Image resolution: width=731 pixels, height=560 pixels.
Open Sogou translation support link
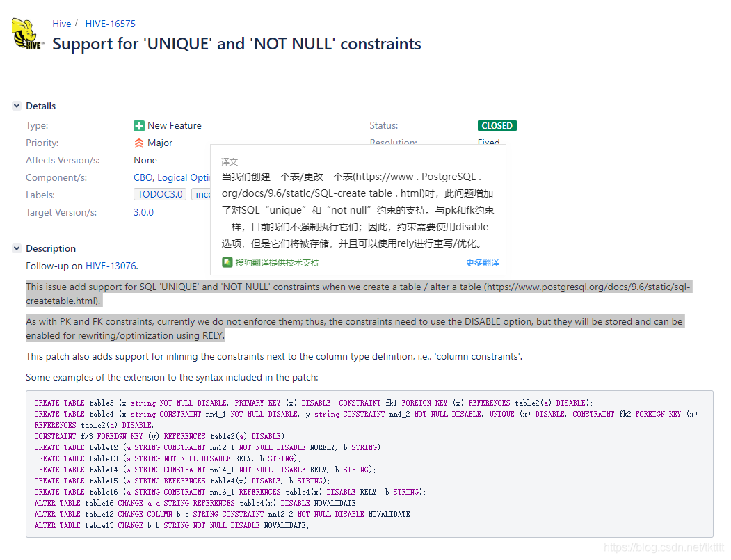(x=277, y=262)
